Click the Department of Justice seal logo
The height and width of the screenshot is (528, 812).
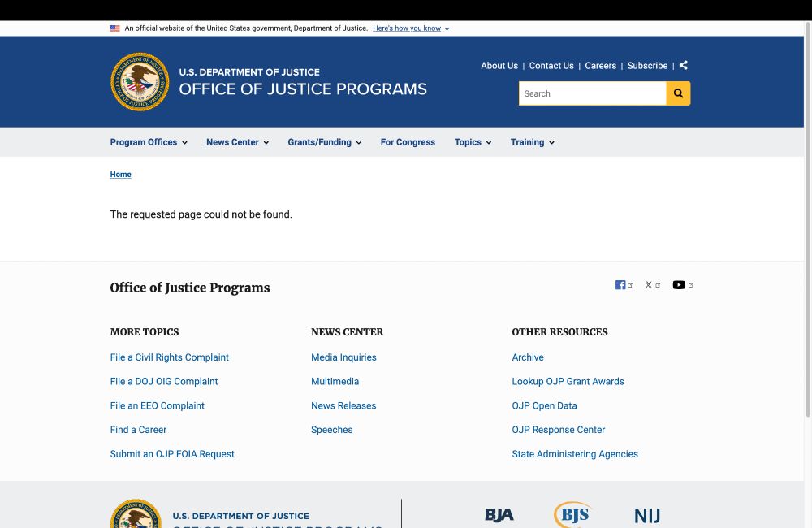140,81
